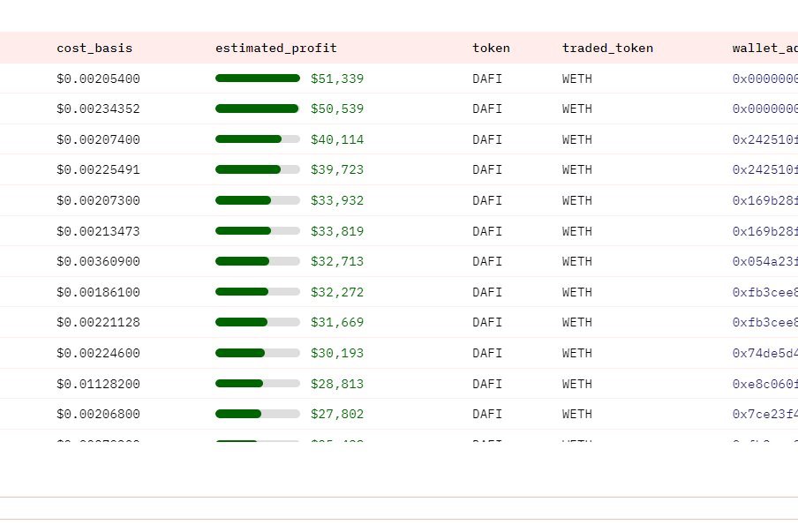Sort by the estimated_profit column header
Viewport: 798px width, 532px height.
pos(275,49)
